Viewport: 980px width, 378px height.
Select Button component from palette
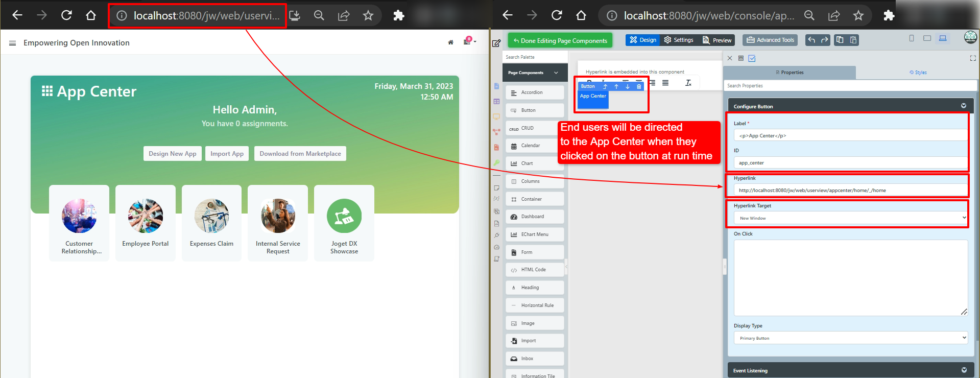pyautogui.click(x=535, y=110)
